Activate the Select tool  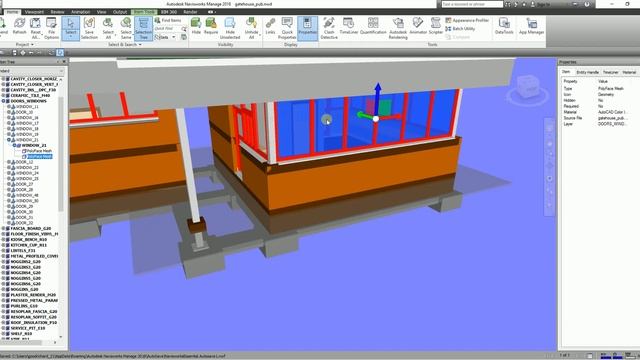(x=71, y=28)
